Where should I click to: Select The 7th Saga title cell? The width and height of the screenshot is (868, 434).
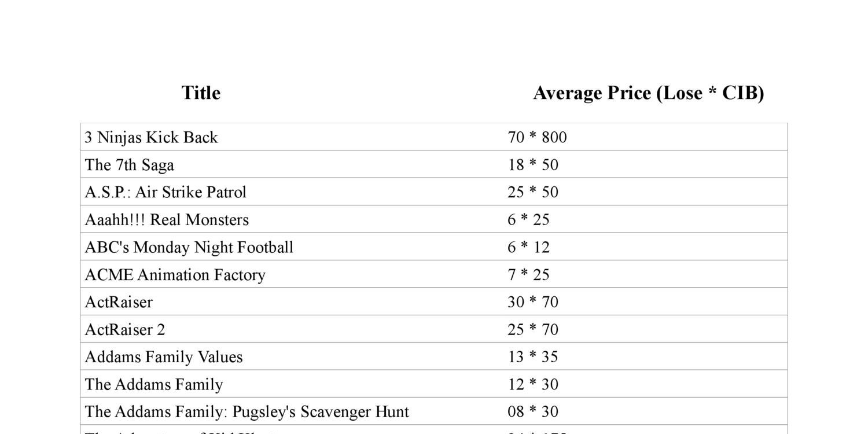point(130,165)
